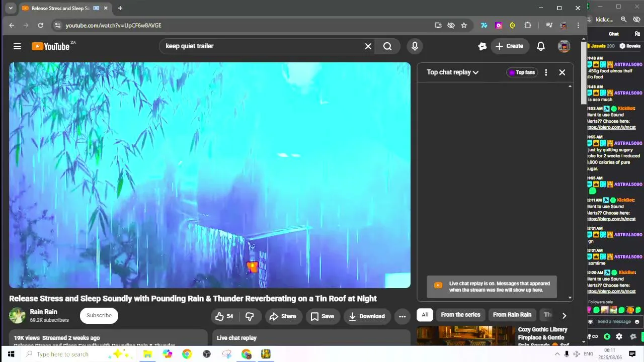Open File Explorer from the taskbar

(x=147, y=354)
